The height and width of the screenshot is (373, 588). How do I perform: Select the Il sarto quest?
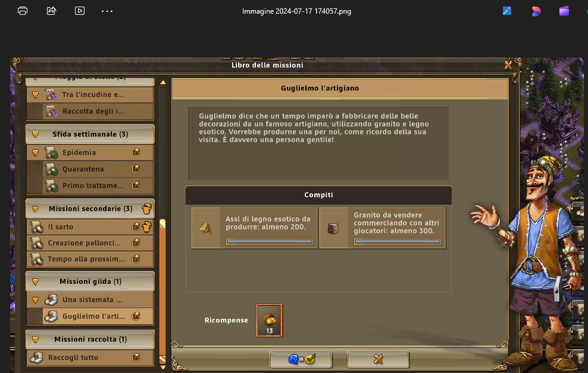pos(90,227)
